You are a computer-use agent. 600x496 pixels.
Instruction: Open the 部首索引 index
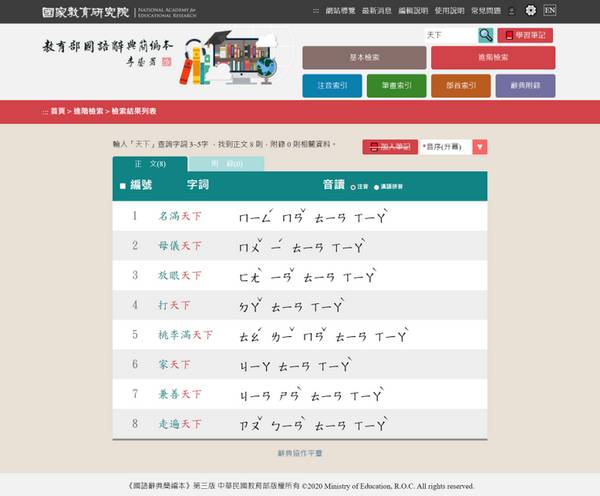461,86
